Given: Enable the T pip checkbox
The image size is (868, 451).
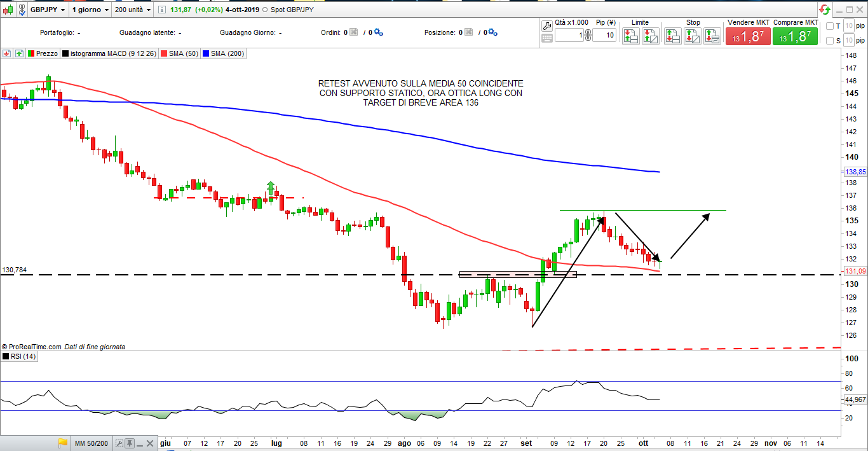Looking at the screenshot, I should pyautogui.click(x=829, y=26).
